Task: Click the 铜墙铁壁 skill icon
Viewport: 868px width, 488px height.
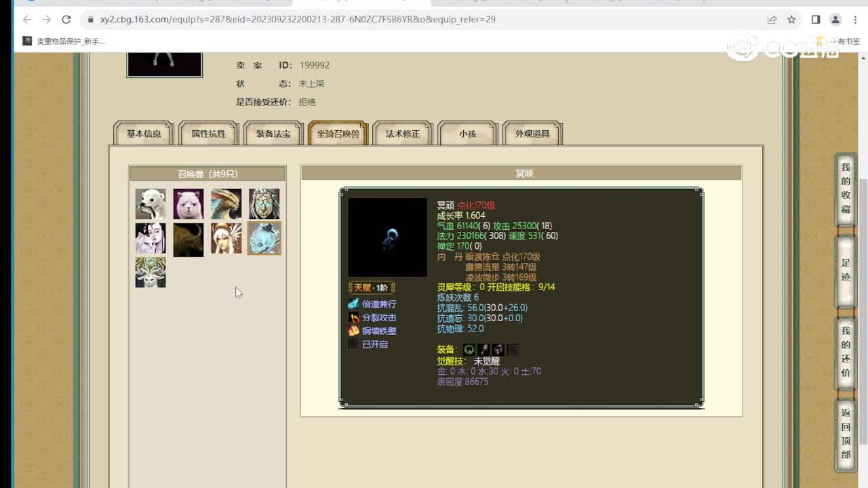Action: (353, 331)
